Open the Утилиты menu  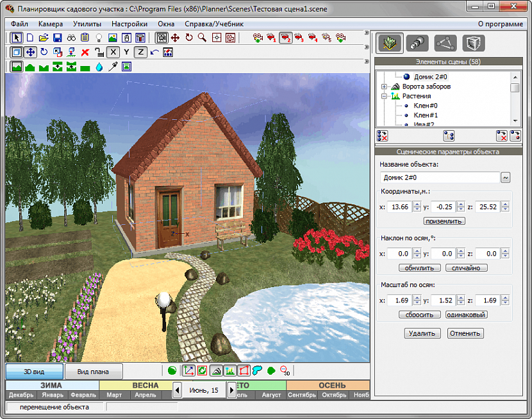87,24
